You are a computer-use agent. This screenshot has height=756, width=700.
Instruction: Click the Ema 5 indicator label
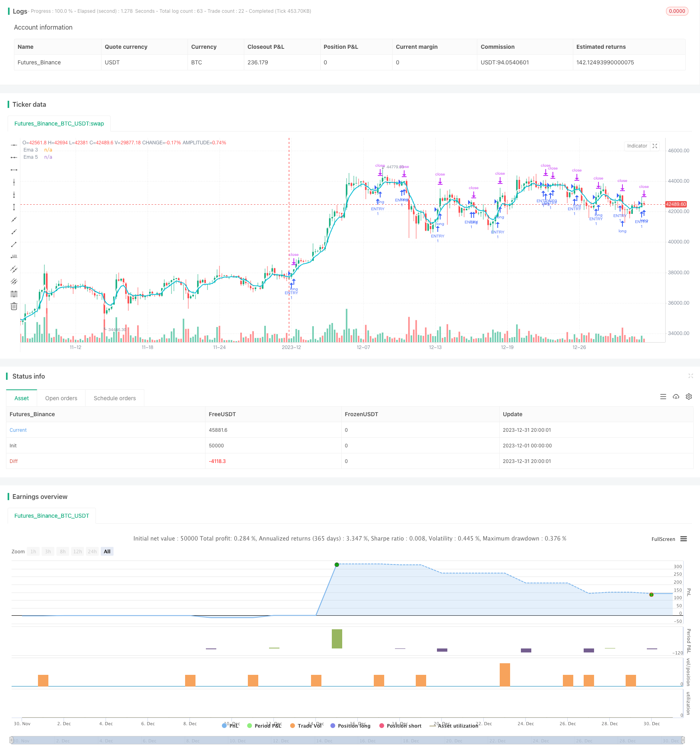(x=31, y=157)
